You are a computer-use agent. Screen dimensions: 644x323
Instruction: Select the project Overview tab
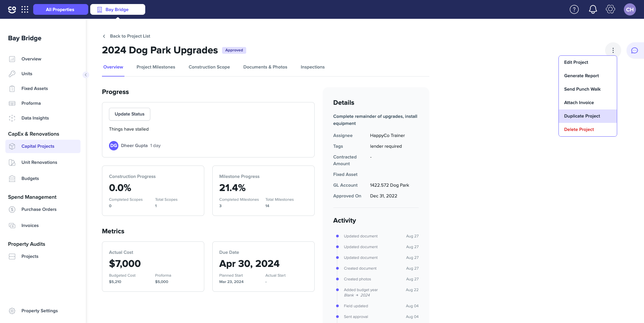[113, 67]
